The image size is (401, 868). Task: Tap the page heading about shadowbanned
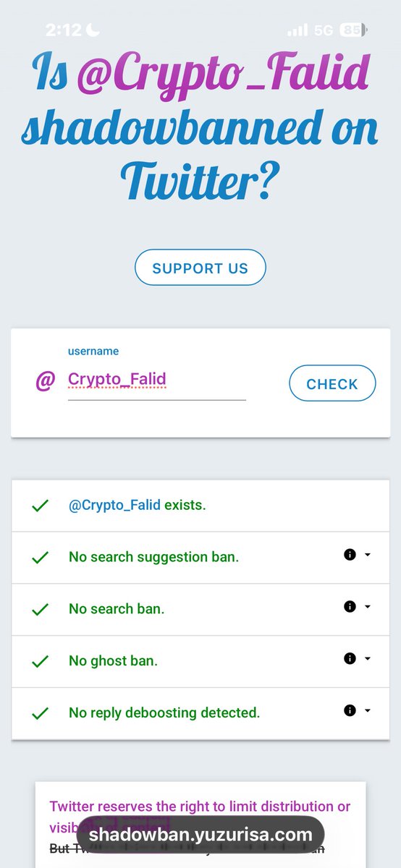(x=200, y=127)
